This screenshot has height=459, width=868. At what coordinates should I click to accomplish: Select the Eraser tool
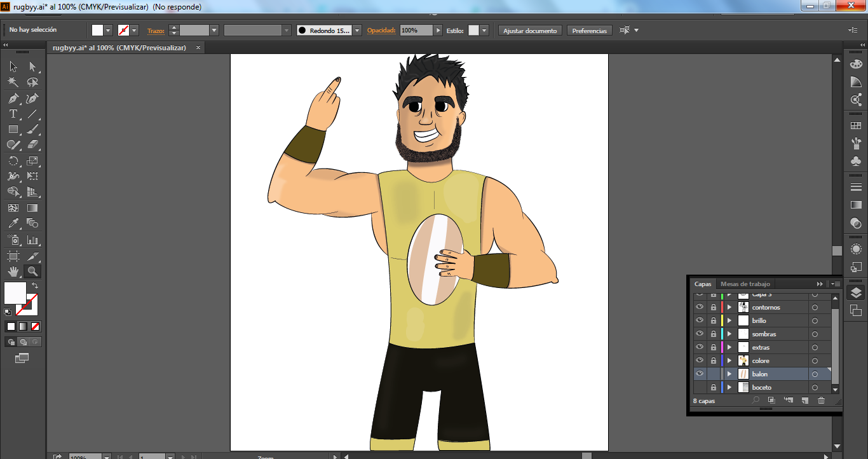pos(32,145)
